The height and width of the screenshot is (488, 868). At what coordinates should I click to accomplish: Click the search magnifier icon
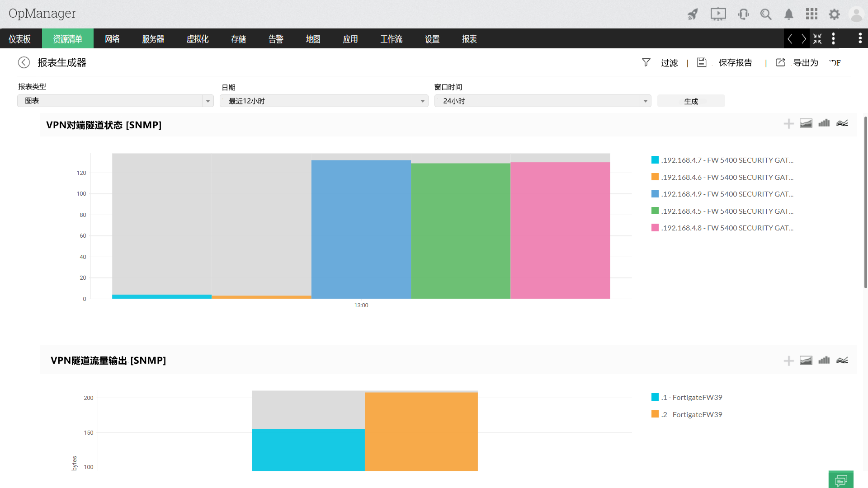[x=765, y=14]
